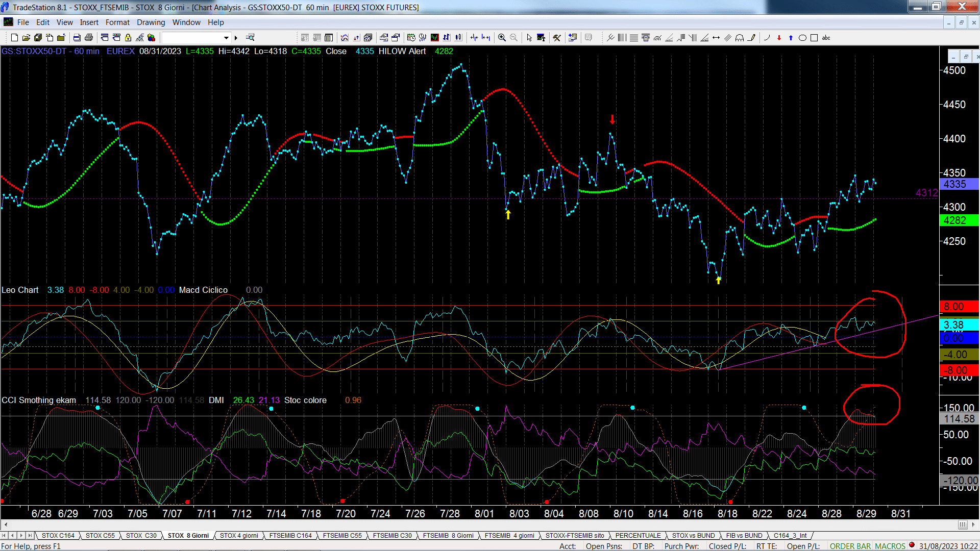The width and height of the screenshot is (980, 551).
Task: Switch to STOX 4 giorni tab
Action: tap(239, 536)
